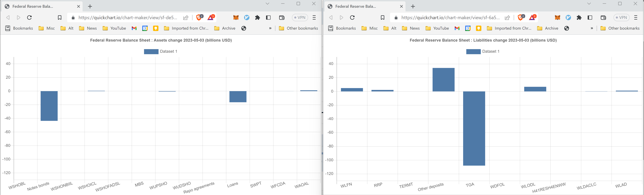Open the YouTube bookmarks folder
This screenshot has height=195, width=644.
114,28
